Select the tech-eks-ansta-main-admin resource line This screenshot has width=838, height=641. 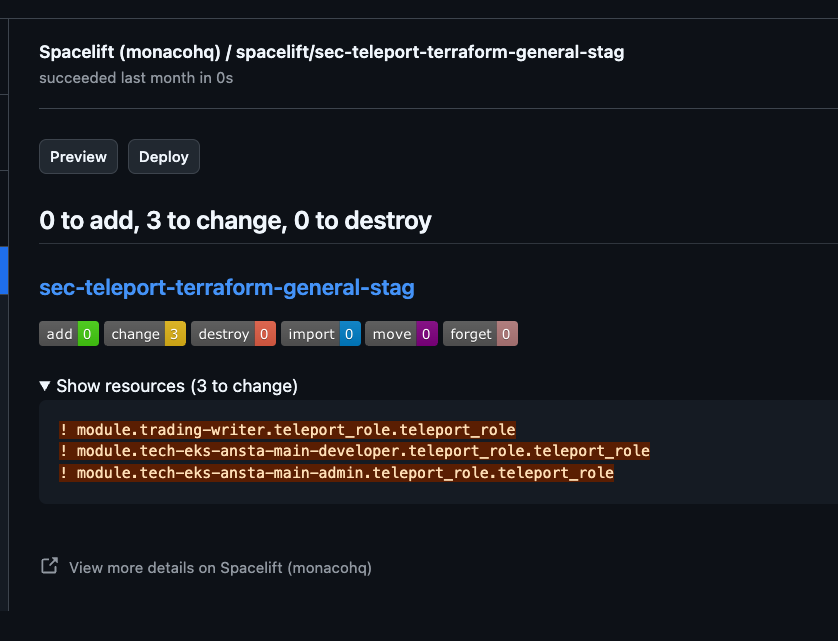click(x=336, y=473)
